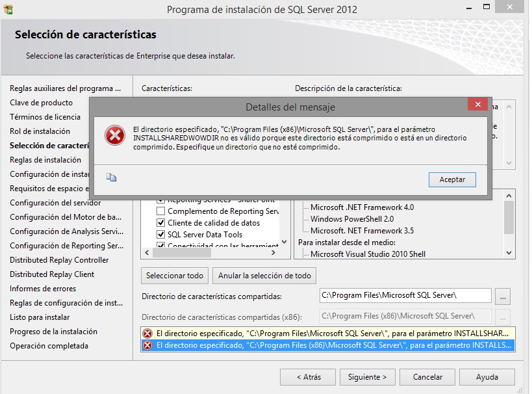Click Configuración de Reporting Ser... step
Viewport: 532px width, 394px height.
click(x=66, y=246)
